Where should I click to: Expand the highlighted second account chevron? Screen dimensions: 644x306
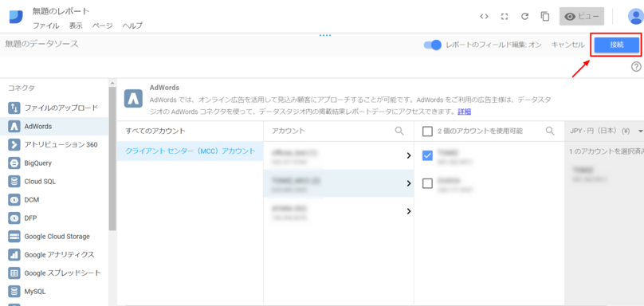tap(409, 183)
